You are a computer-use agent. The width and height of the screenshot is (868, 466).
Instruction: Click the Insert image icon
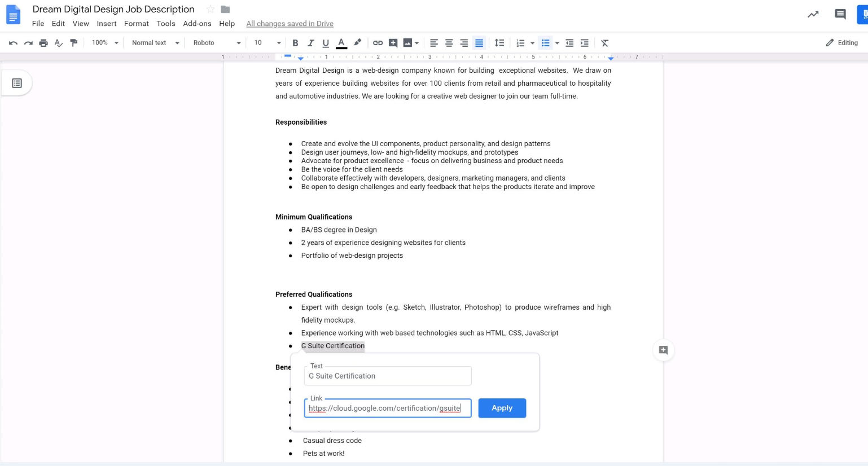[x=407, y=43]
